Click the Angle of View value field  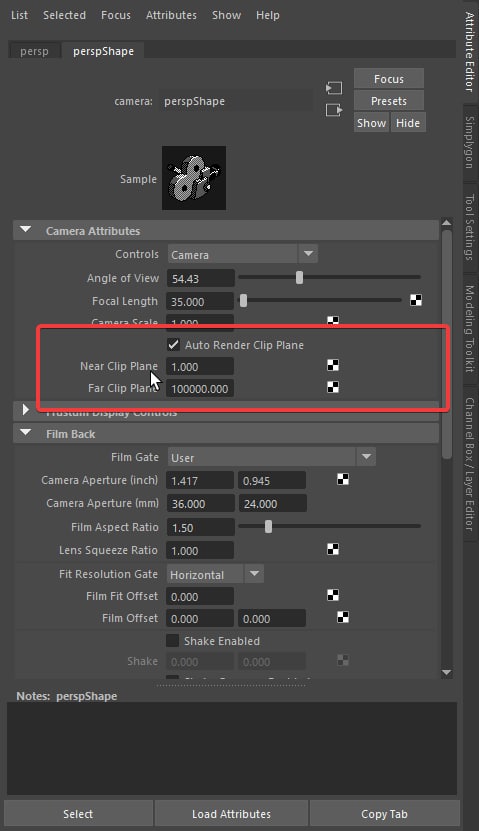tap(200, 278)
